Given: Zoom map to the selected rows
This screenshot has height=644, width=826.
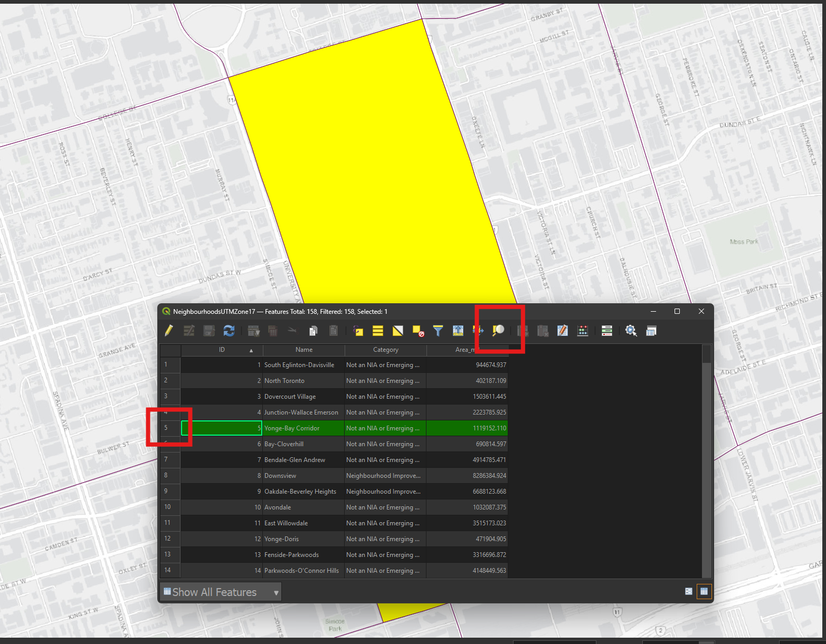Looking at the screenshot, I should tap(498, 331).
